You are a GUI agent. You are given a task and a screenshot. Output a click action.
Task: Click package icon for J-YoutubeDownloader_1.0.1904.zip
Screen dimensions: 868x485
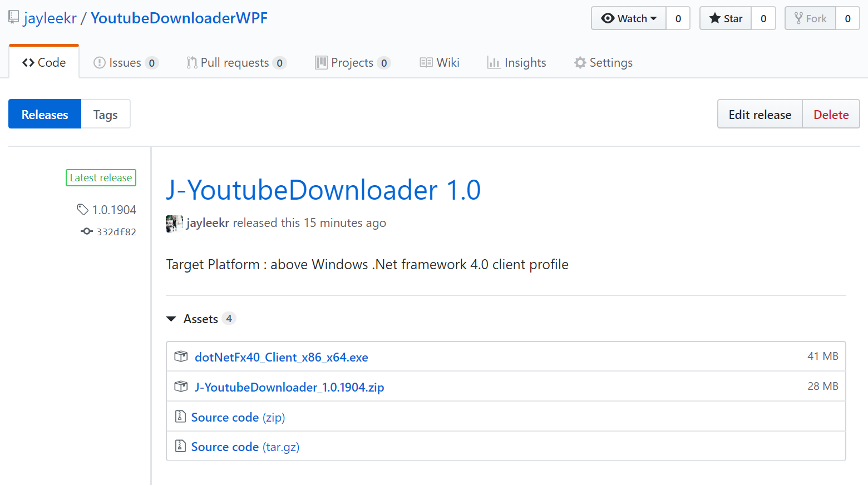181,387
